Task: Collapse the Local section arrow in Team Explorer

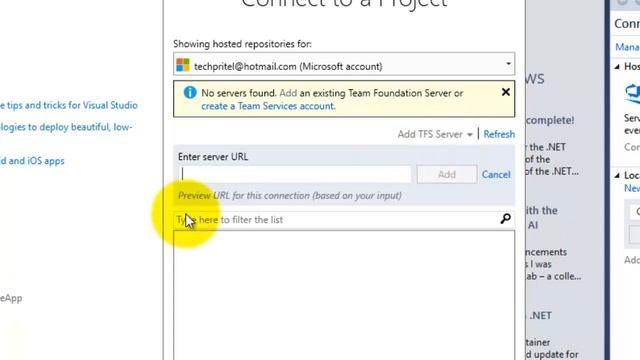Action: (617, 176)
